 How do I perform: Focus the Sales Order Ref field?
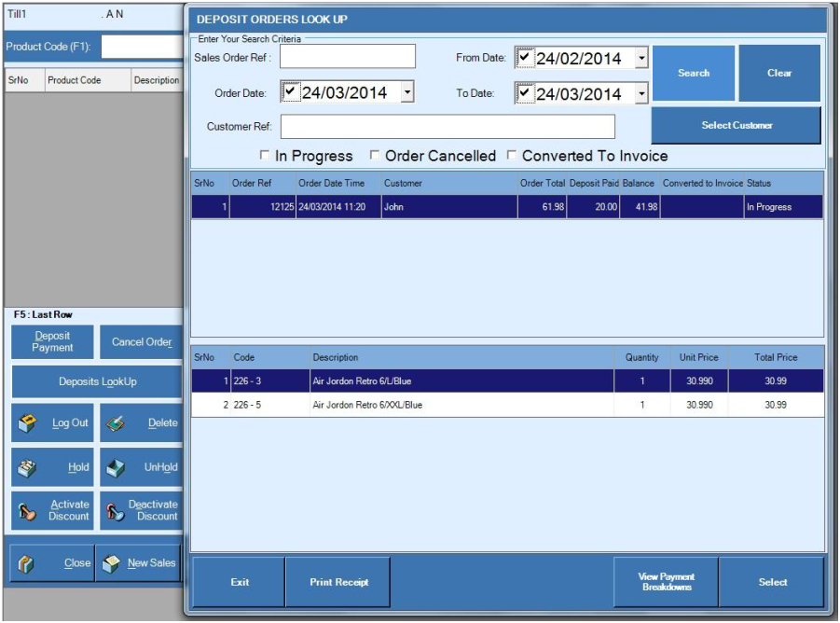[348, 57]
